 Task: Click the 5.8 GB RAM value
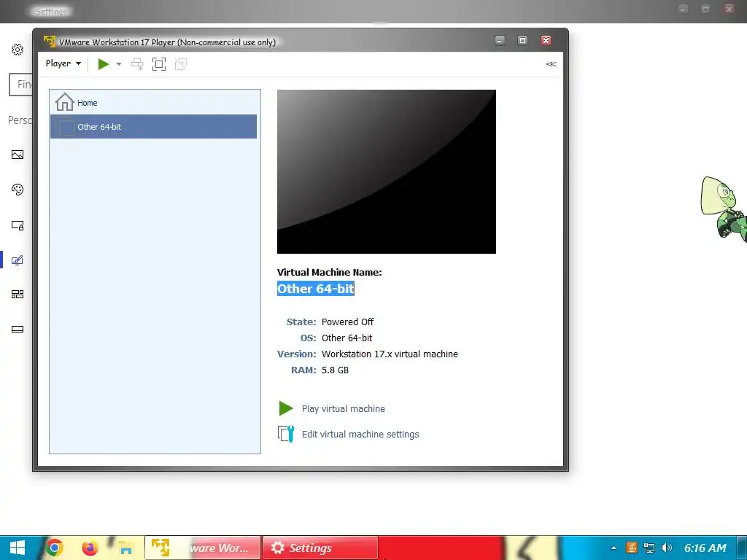pos(335,370)
